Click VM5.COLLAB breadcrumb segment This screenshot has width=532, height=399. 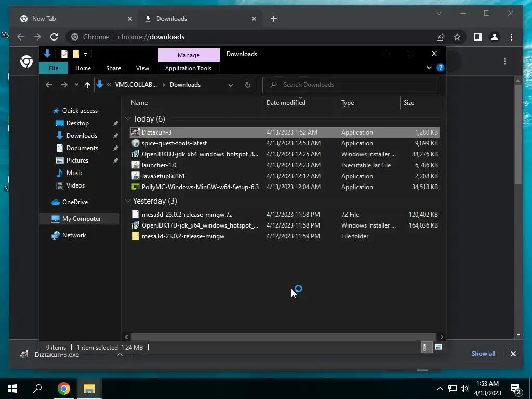136,85
